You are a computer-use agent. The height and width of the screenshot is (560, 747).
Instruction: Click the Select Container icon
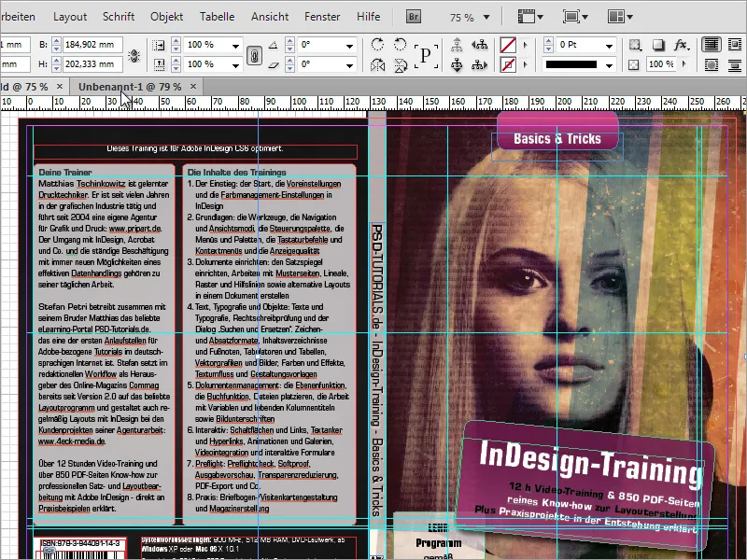point(457,45)
